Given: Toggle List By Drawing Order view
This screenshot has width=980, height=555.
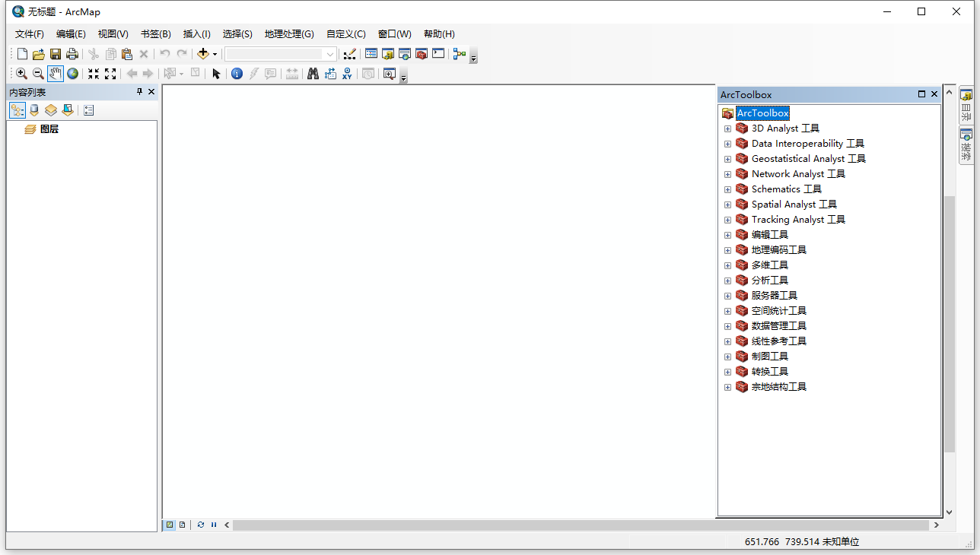Looking at the screenshot, I should click(17, 110).
